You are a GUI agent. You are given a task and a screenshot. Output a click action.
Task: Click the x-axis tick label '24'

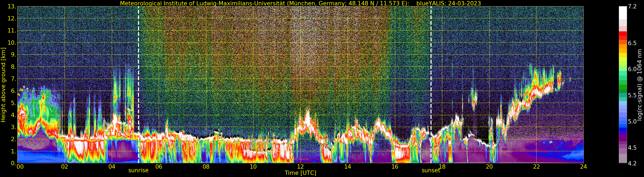click(583, 166)
